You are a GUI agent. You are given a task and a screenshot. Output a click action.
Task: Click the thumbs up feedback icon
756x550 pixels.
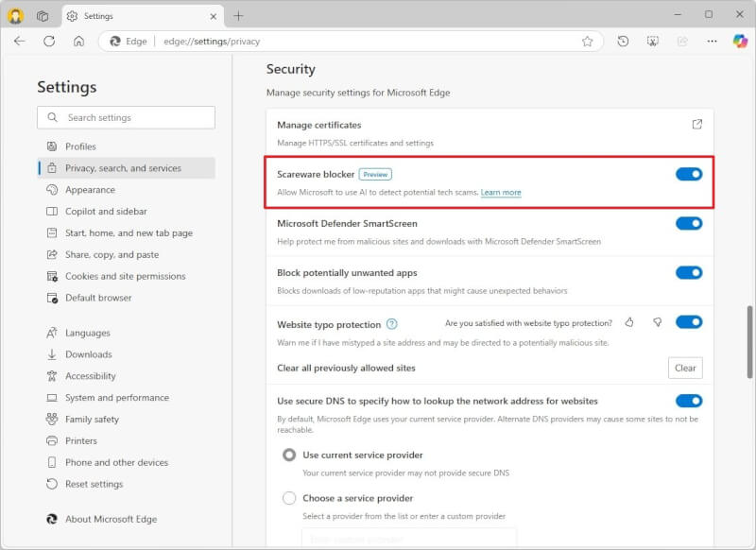[x=629, y=322]
